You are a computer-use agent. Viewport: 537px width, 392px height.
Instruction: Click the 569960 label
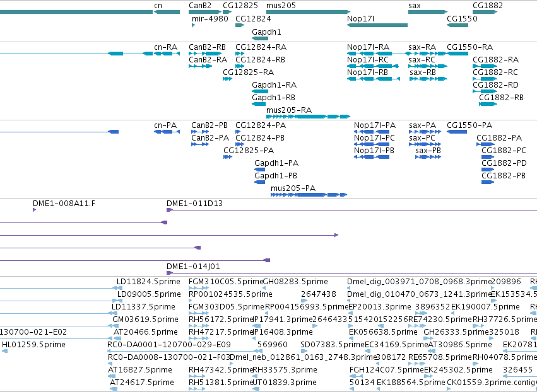click(x=272, y=345)
